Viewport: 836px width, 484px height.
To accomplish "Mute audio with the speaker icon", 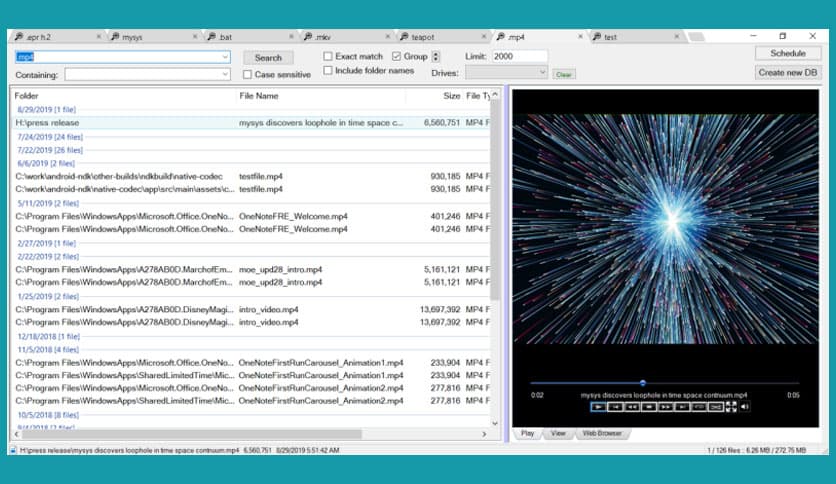I will (x=744, y=407).
